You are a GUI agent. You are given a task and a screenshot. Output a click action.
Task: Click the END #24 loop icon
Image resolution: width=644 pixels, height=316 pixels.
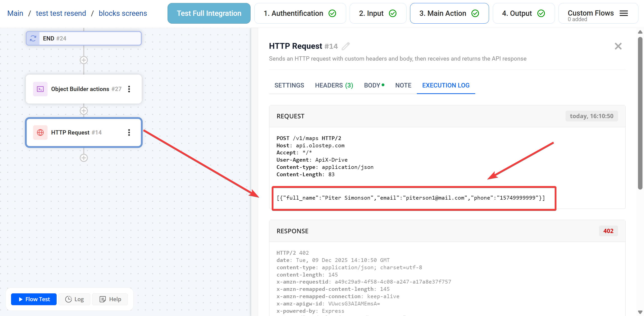[x=33, y=38]
